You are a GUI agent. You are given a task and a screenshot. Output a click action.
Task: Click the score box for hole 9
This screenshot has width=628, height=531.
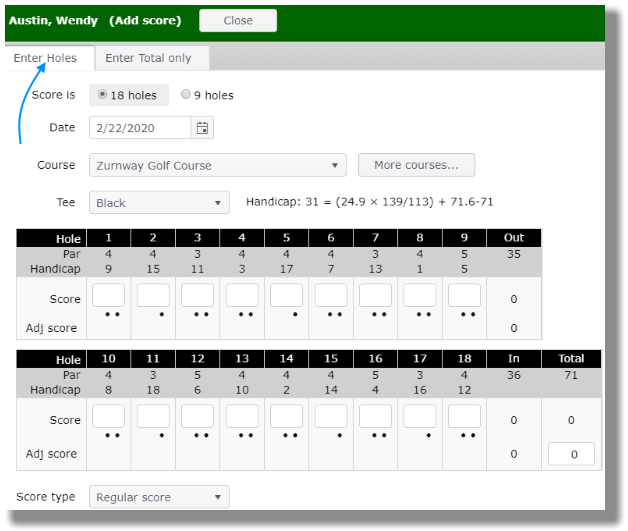464,295
